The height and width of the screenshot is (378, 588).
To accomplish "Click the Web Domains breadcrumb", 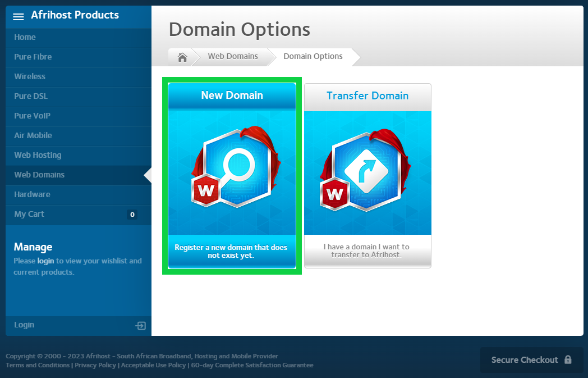I will [x=233, y=56].
